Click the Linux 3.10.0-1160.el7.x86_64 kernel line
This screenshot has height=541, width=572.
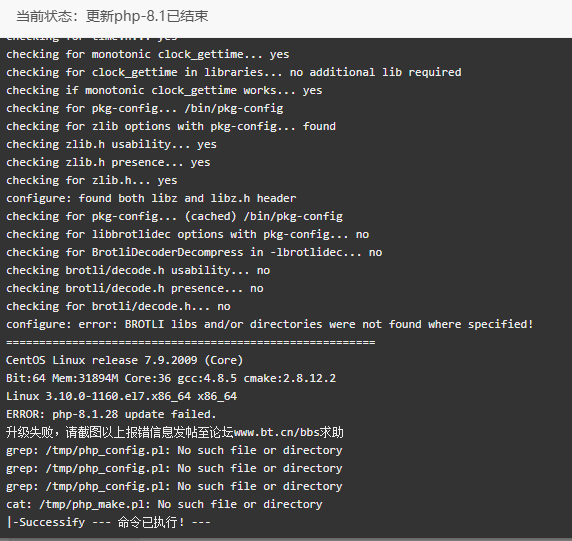click(121, 396)
